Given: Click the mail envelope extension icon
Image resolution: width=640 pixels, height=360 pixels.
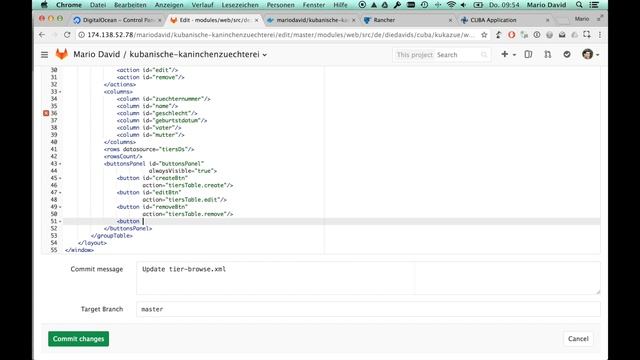Looking at the screenshot, I should tap(562, 35).
